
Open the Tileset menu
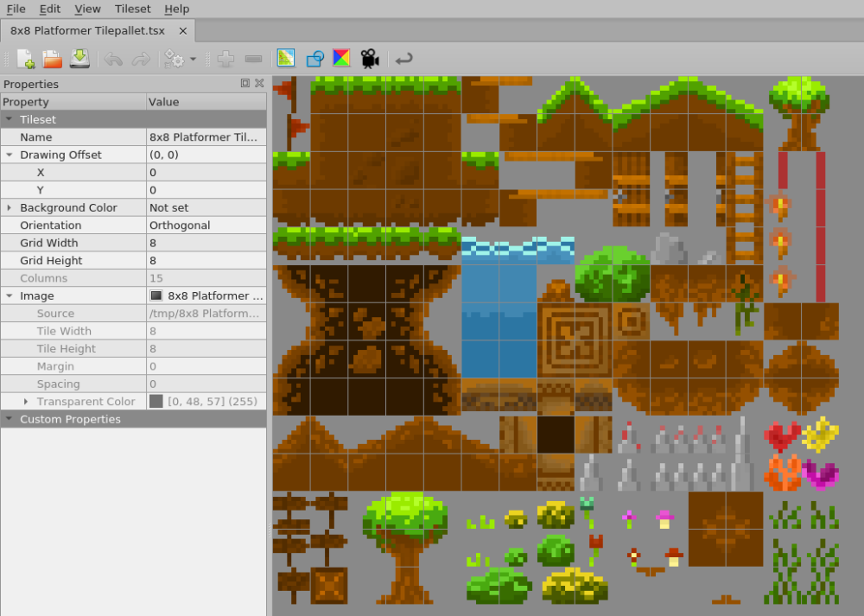click(x=132, y=9)
